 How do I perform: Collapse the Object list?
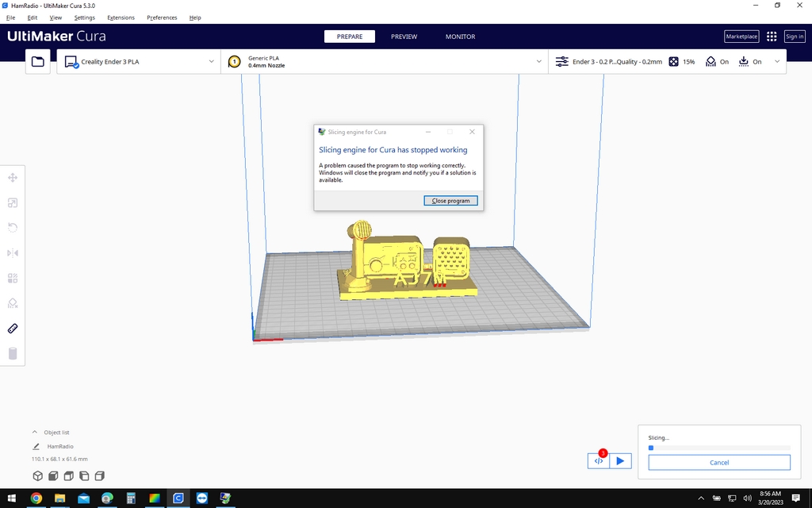click(35, 432)
